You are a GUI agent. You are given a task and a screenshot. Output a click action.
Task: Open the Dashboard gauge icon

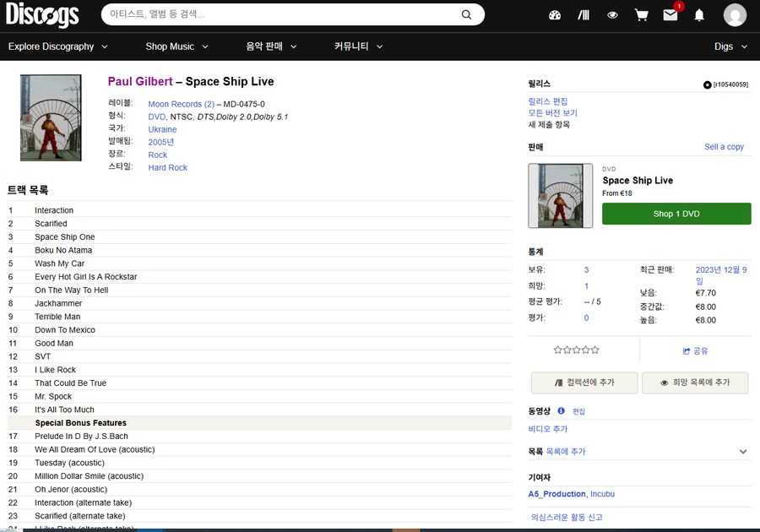click(555, 15)
